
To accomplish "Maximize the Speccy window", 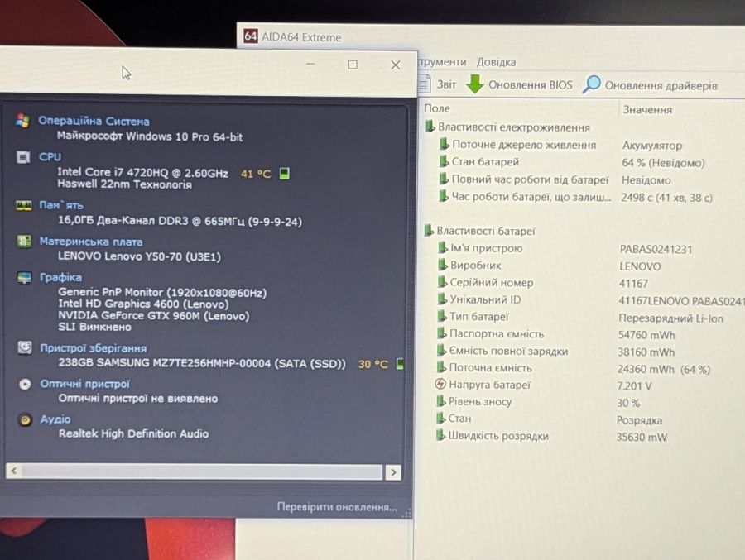I will point(353,65).
